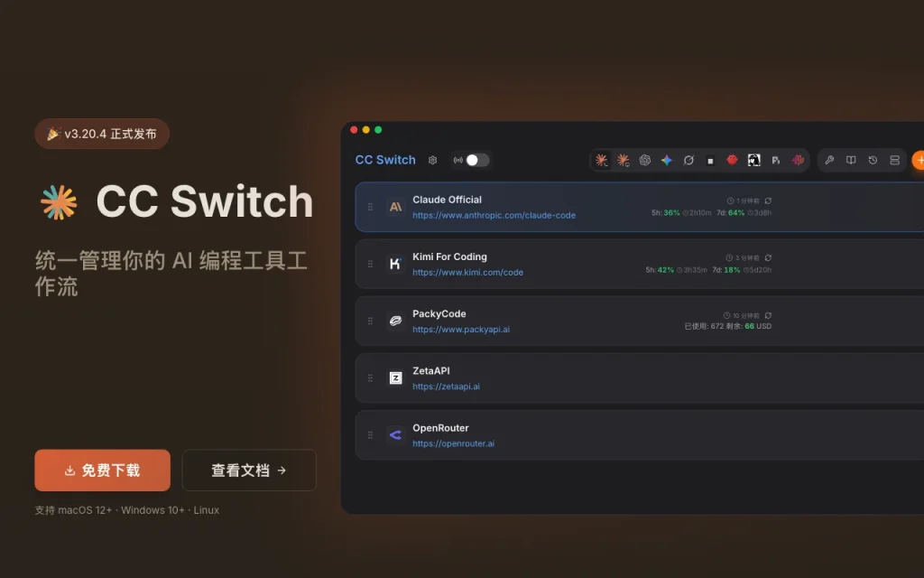Open the book icon in toolbar
The height and width of the screenshot is (578, 924).
click(x=851, y=160)
